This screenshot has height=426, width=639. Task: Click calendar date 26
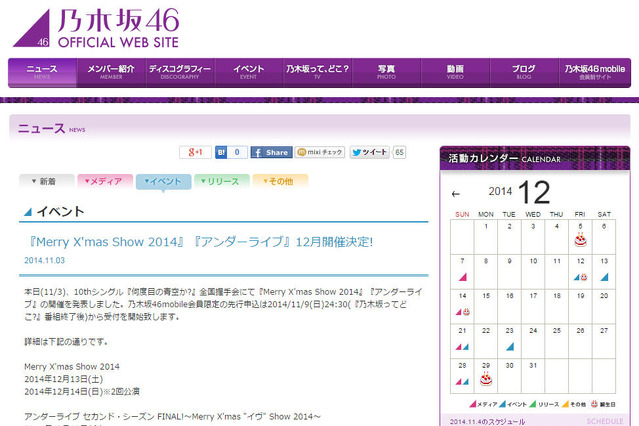580,331
